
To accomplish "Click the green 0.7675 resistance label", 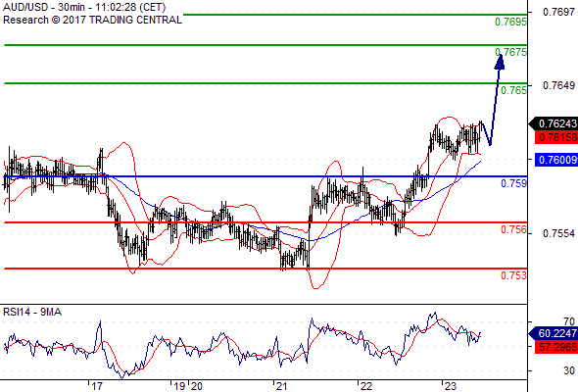I will pos(510,52).
